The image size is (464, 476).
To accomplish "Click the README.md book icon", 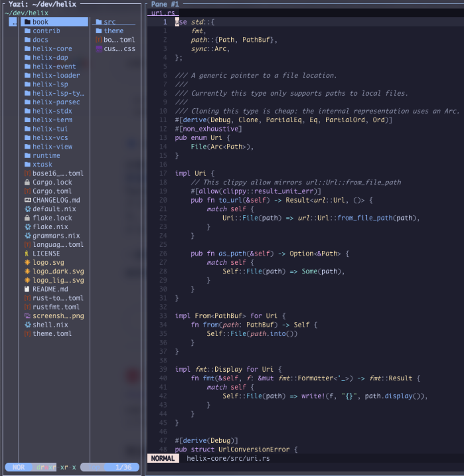I will pos(27,289).
